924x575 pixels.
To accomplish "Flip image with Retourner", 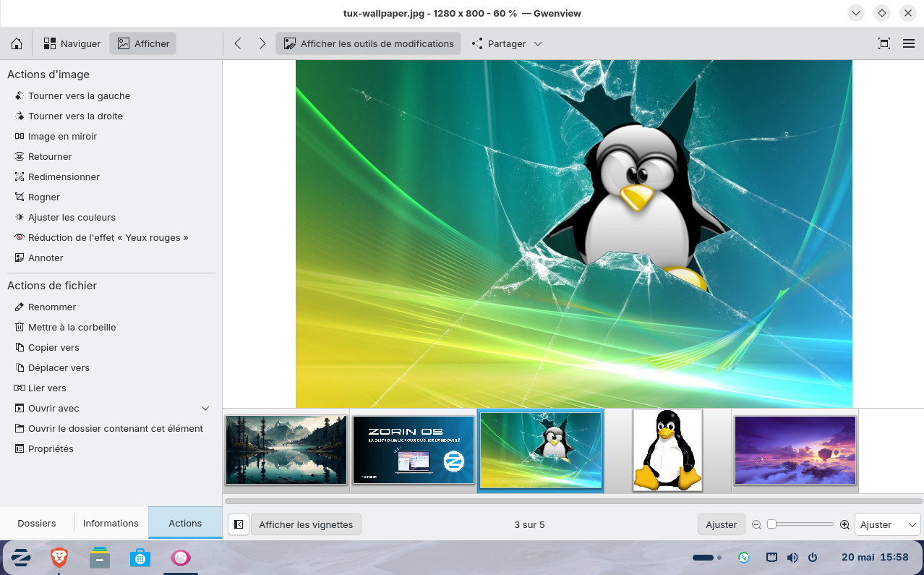I will 43,156.
